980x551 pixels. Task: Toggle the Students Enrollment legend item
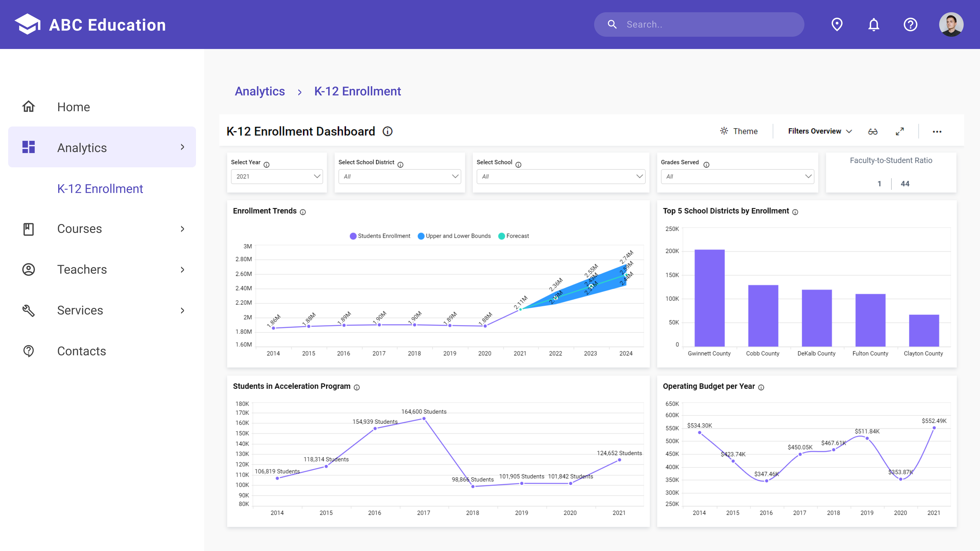[x=380, y=236]
